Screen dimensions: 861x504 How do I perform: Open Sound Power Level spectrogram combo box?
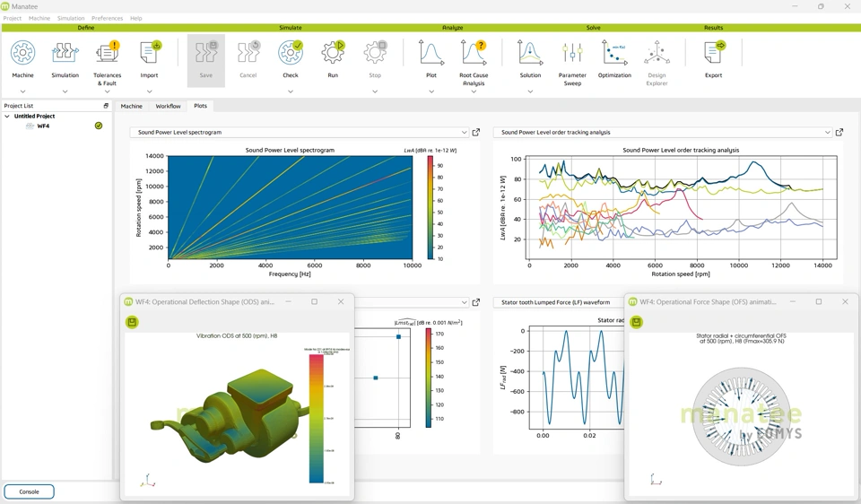300,133
